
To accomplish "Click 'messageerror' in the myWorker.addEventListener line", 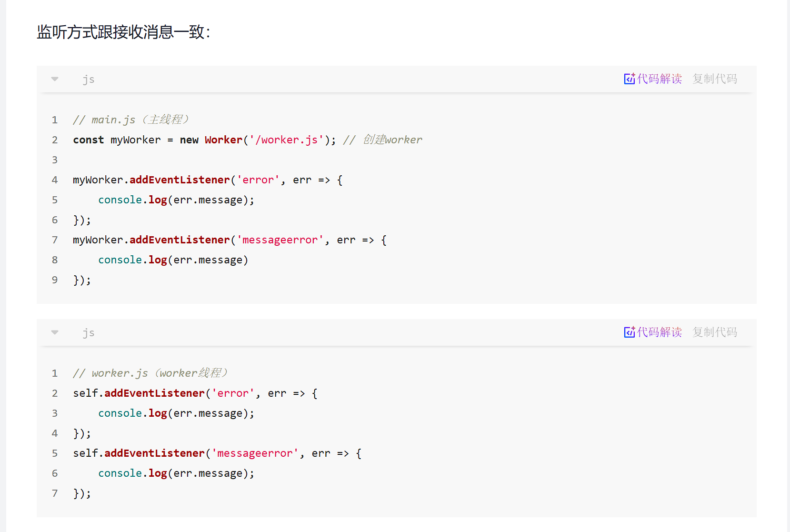I will tap(280, 240).
